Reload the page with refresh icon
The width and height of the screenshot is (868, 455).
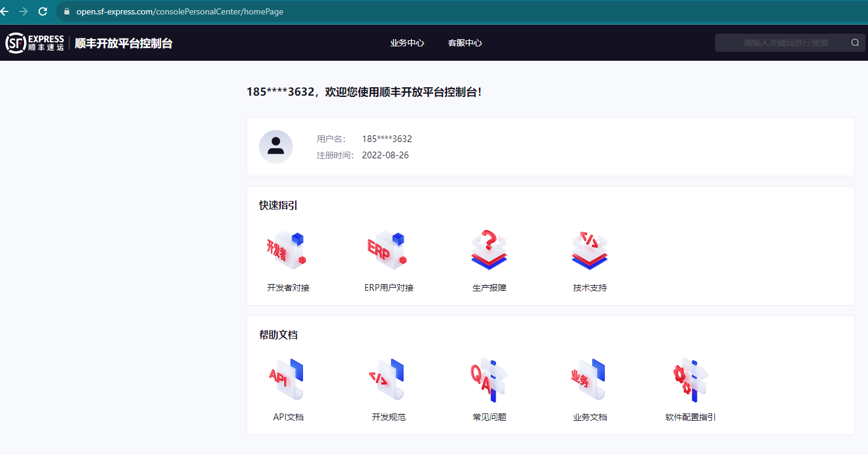point(43,11)
